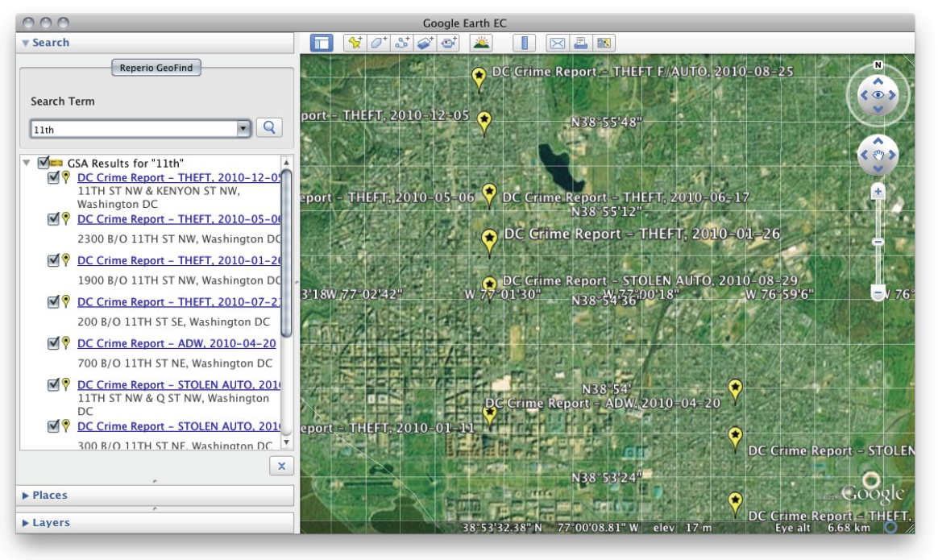Uncheck the STOLEN AUTO checkbox above 11TH ST NW & Q ST
The height and width of the screenshot is (560, 938).
(53, 384)
